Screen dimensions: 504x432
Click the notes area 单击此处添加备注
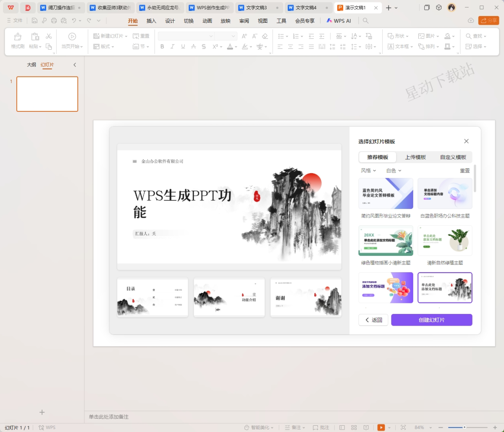coord(109,417)
